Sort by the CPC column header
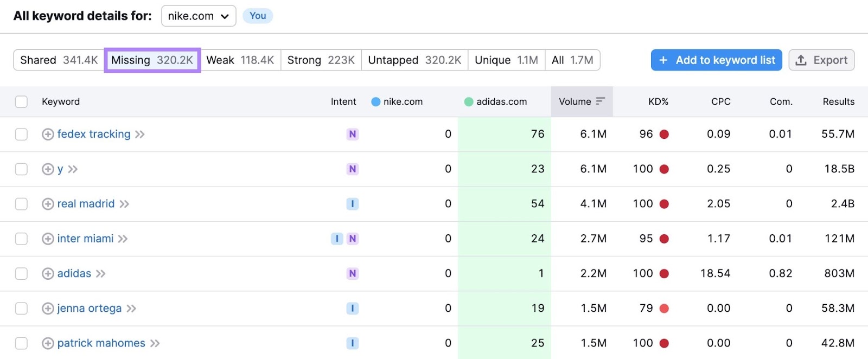Image resolution: width=868 pixels, height=359 pixels. [721, 102]
